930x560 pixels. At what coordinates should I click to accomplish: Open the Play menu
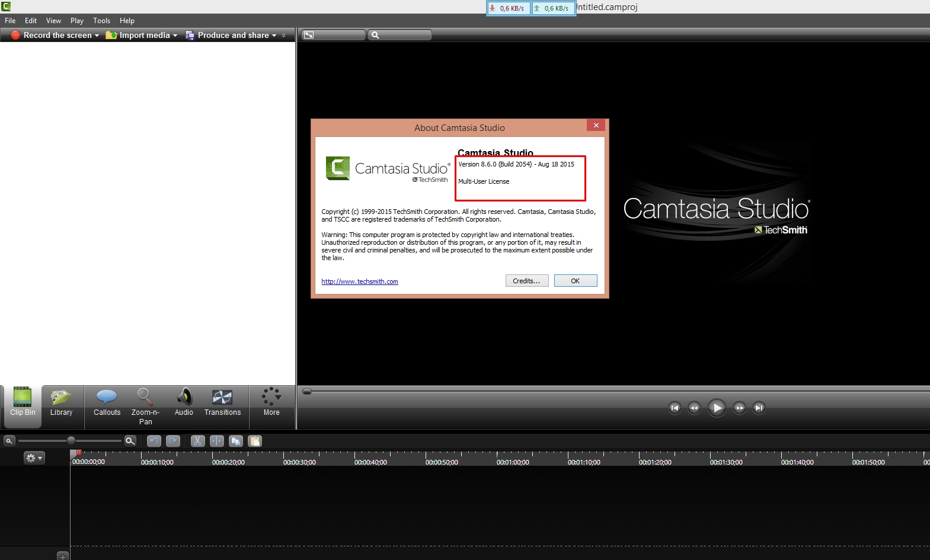77,21
